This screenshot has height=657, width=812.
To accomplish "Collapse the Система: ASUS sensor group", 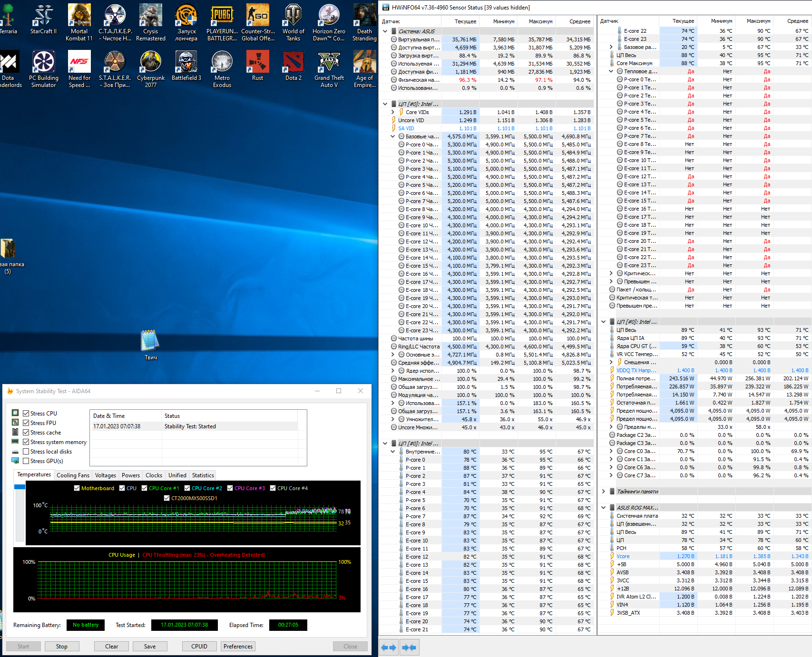I will (385, 31).
